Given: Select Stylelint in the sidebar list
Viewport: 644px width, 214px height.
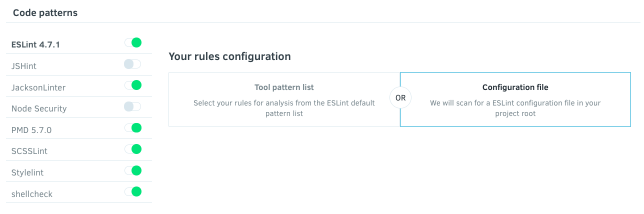Looking at the screenshot, I should pyautogui.click(x=27, y=172).
